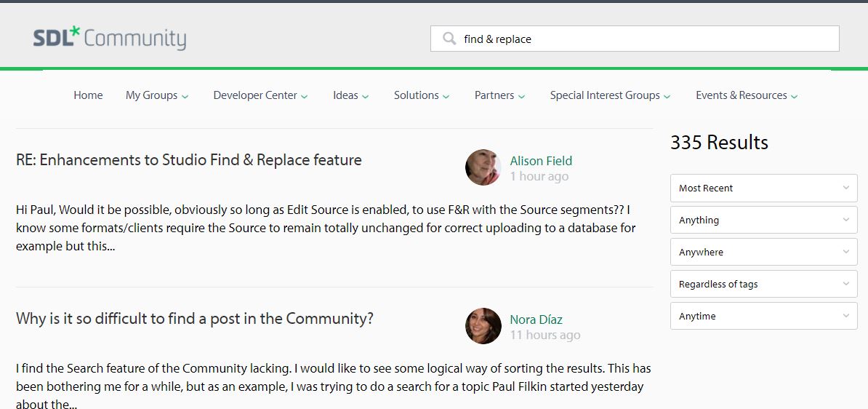Open the Most Recent sort dropdown
This screenshot has height=409, width=868.
tap(763, 188)
